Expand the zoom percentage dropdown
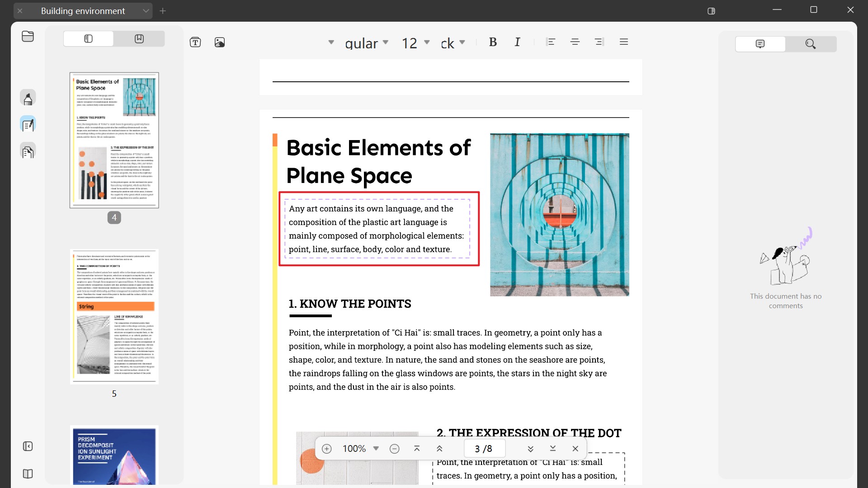This screenshot has height=488, width=868. (x=376, y=448)
